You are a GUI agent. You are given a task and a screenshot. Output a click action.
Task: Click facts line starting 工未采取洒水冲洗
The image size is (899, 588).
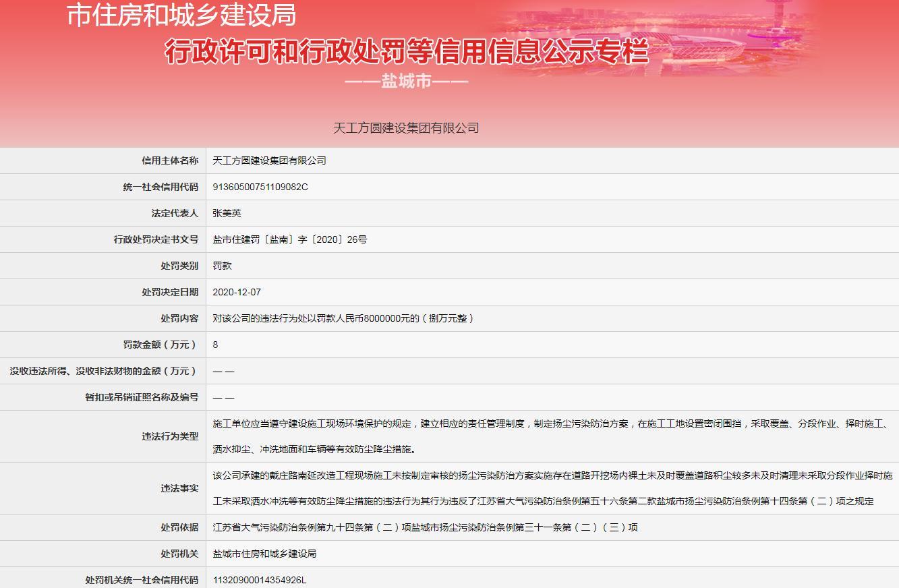[x=543, y=501]
